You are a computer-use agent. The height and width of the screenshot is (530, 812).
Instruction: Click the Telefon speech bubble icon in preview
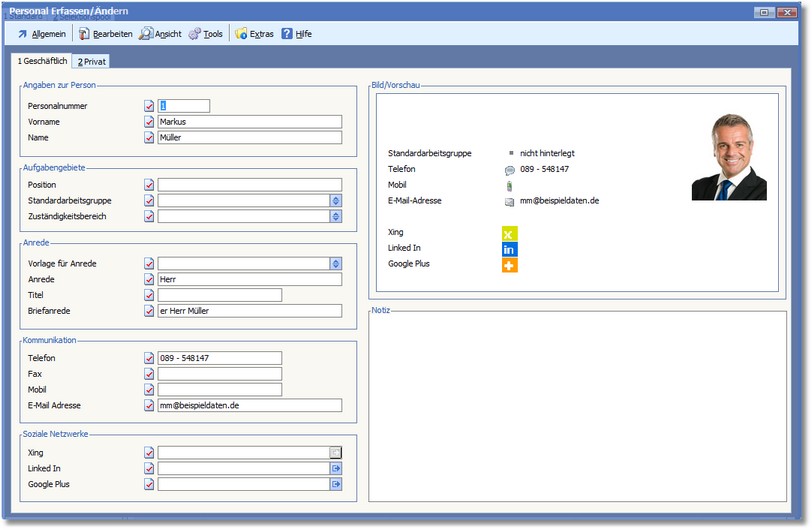tap(510, 170)
